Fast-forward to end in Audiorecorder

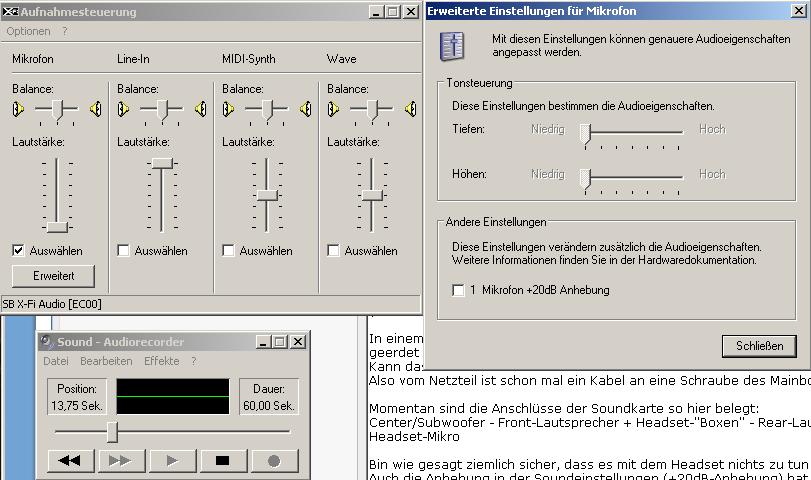point(122,460)
